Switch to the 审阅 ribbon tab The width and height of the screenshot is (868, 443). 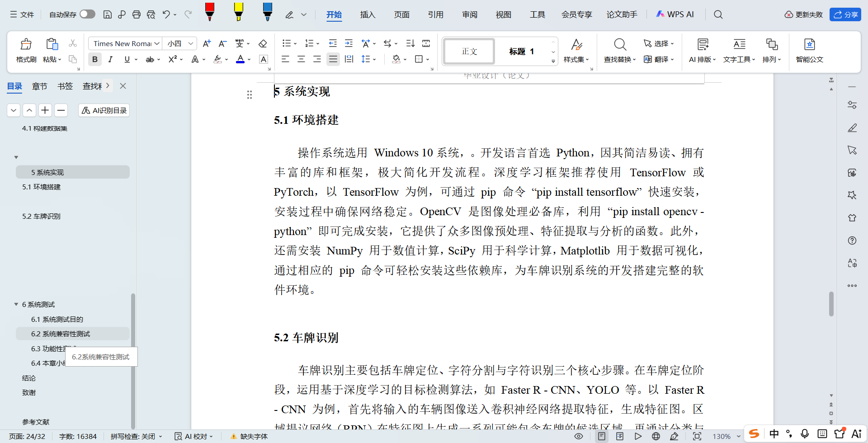tap(470, 14)
